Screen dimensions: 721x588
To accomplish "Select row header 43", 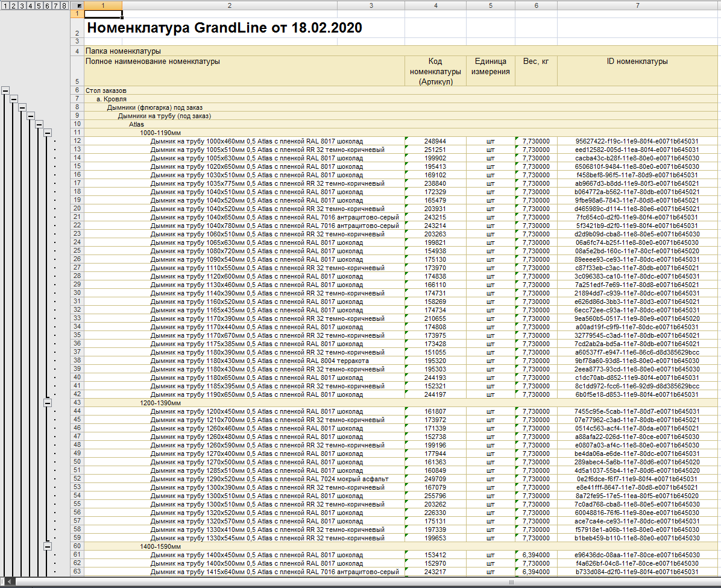I will point(77,403).
